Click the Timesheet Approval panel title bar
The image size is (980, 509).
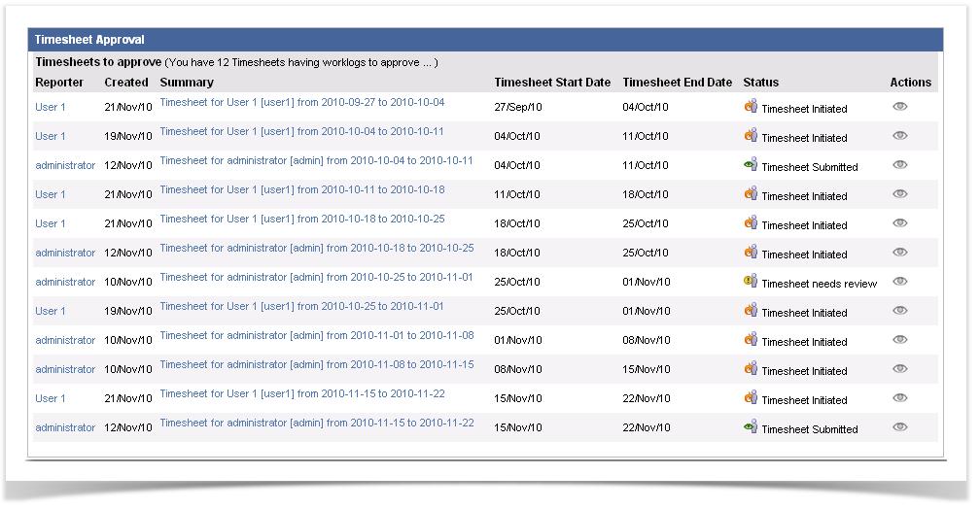pos(485,40)
